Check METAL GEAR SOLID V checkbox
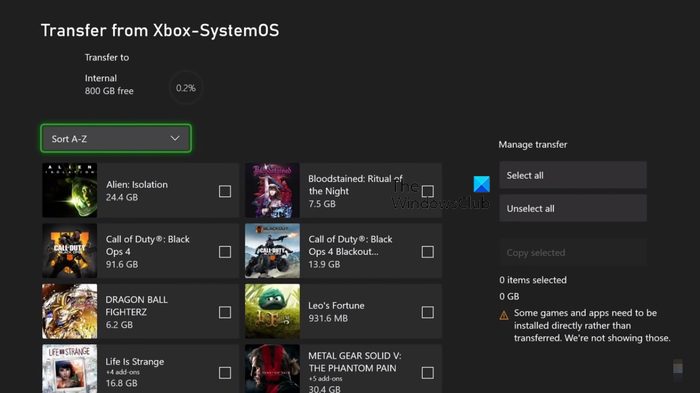700x393 pixels. (x=428, y=372)
